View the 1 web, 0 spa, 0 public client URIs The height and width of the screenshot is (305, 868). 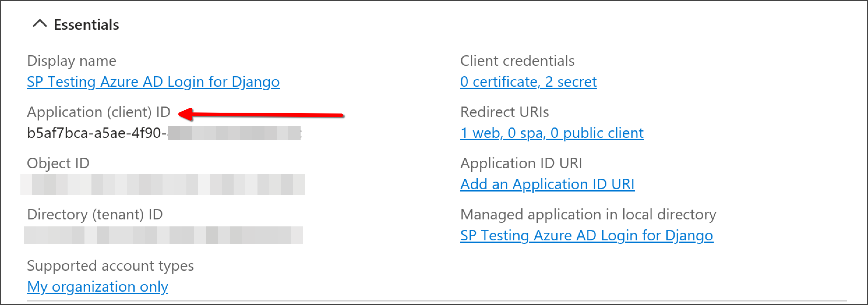coord(552,133)
